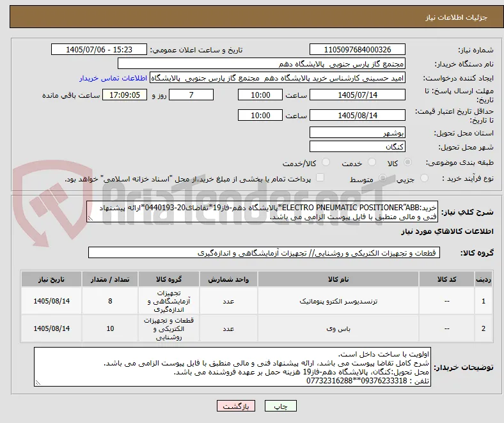
Task: Click the province field بوشهر
Action: [358, 132]
